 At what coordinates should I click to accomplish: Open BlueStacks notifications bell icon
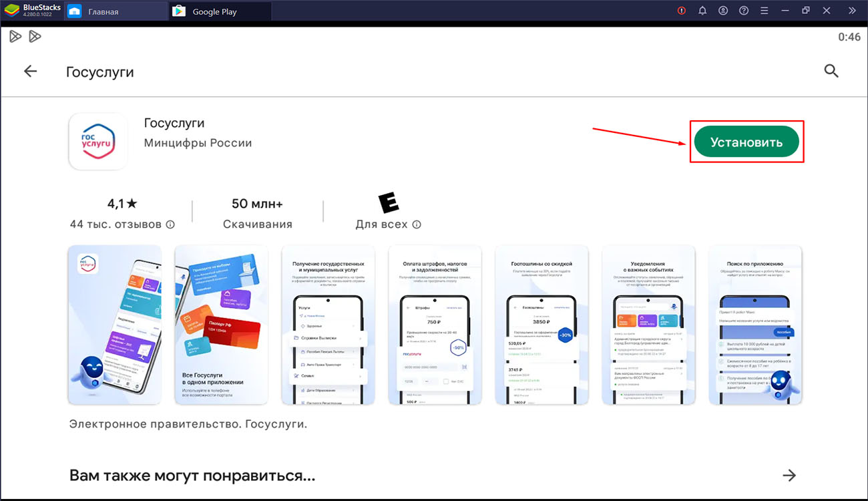pyautogui.click(x=702, y=11)
